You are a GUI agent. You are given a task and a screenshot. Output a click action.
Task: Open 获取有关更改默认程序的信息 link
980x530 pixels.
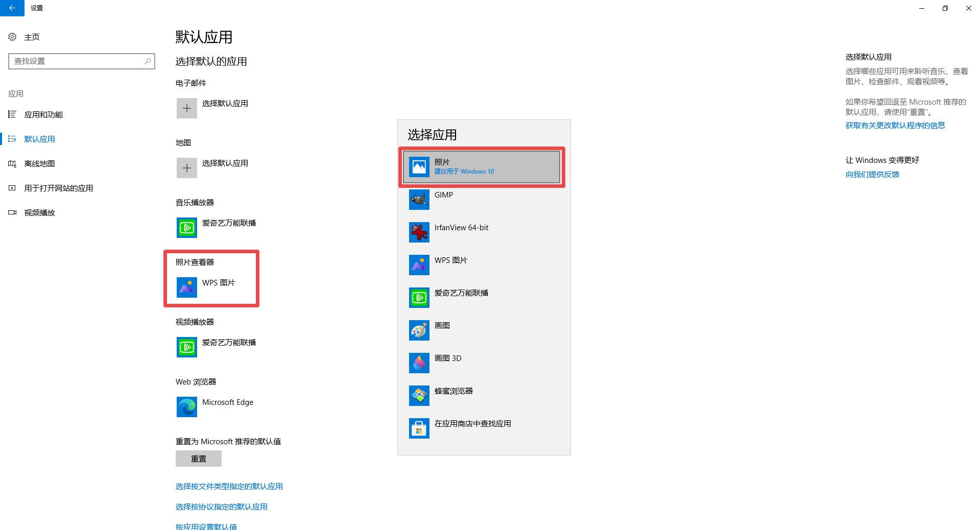[x=895, y=126]
